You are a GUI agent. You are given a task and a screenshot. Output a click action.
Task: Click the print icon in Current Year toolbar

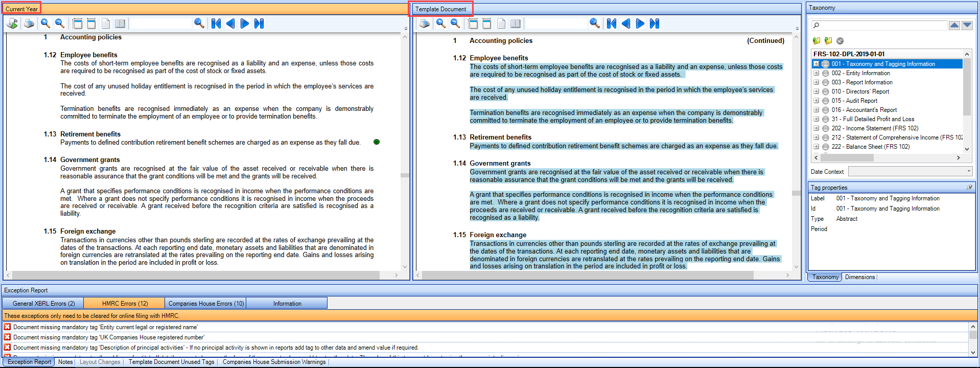[x=29, y=24]
